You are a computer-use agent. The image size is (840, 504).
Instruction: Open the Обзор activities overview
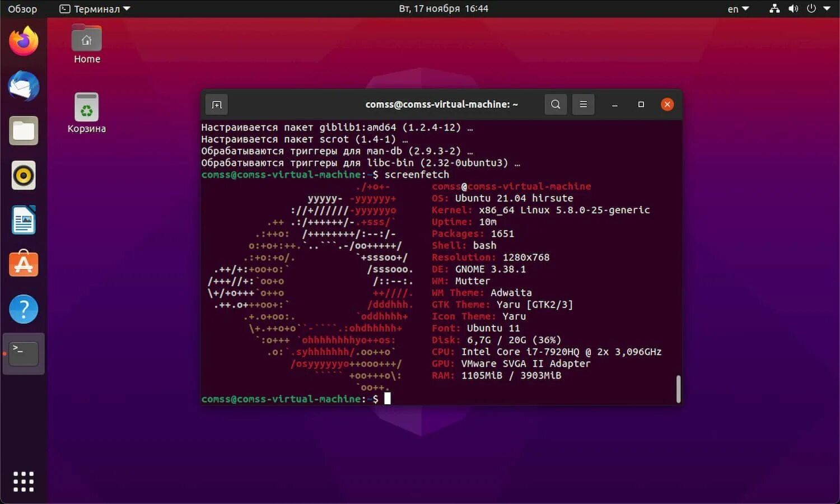(22, 9)
